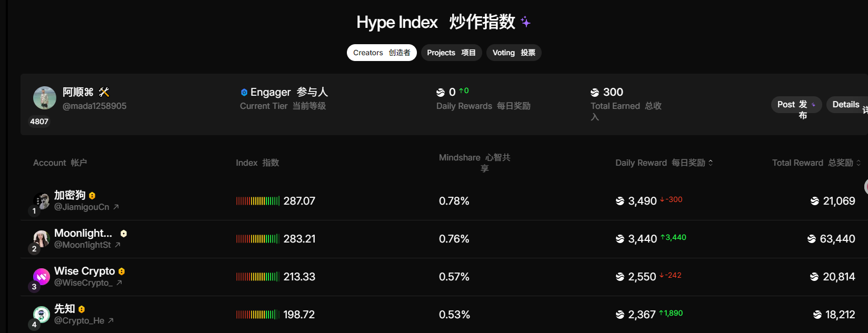Click the Post button
Screen dimensions: 868x333
tap(796, 105)
